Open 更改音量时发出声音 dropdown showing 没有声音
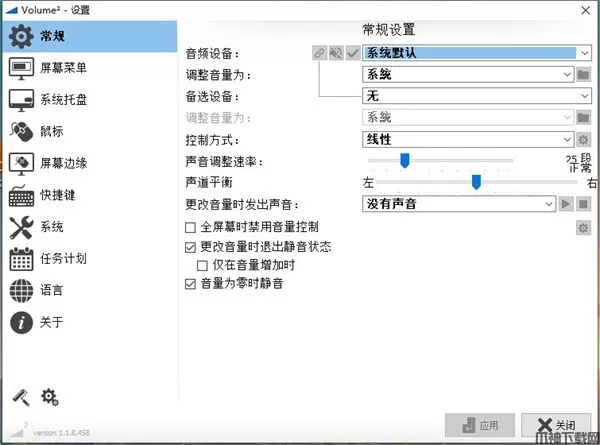 (x=459, y=204)
